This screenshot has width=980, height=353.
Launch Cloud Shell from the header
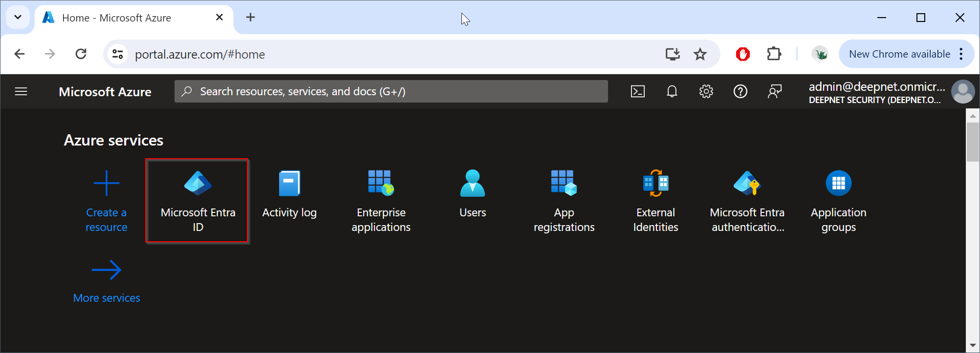638,91
